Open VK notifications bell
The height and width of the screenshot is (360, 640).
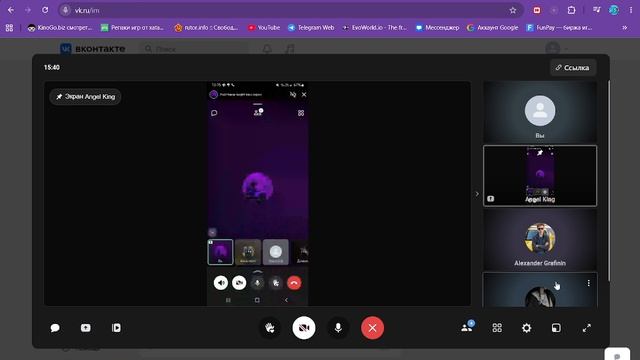(267, 49)
